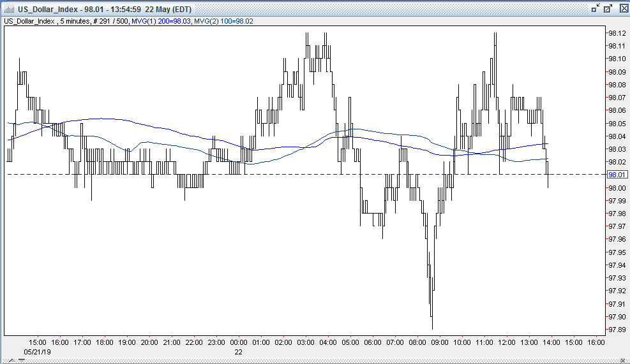630x364 pixels.
Task: Click the 98.10 price axis label
Action: 617,59
